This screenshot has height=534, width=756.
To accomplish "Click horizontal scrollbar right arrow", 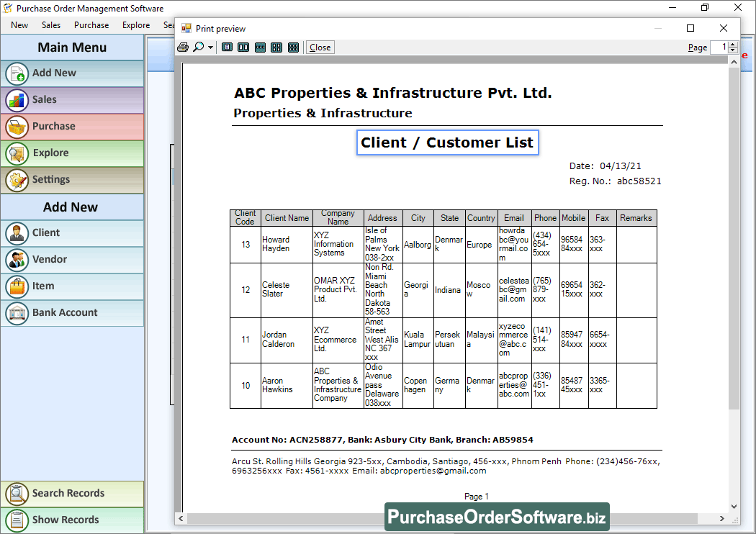I will (x=721, y=519).
